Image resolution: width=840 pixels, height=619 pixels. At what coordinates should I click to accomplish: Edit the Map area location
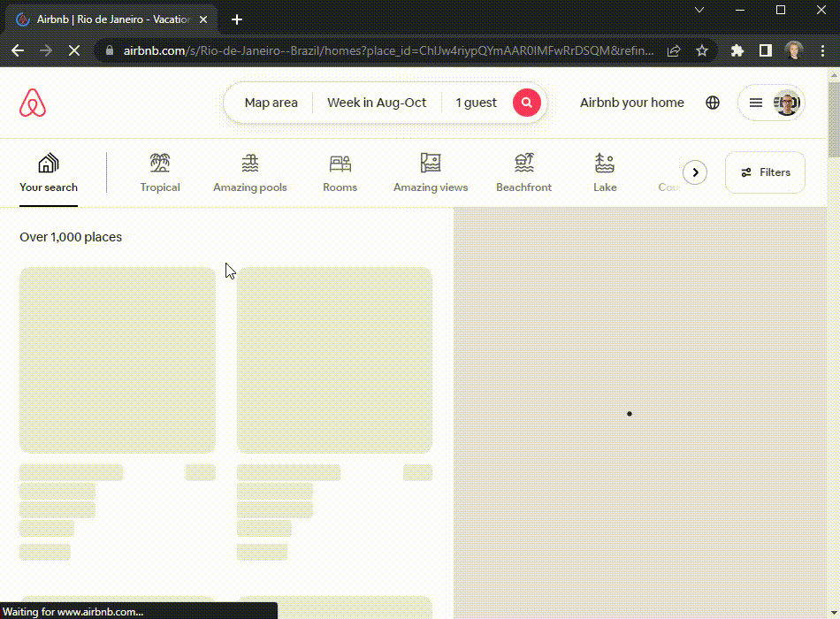coord(271,103)
